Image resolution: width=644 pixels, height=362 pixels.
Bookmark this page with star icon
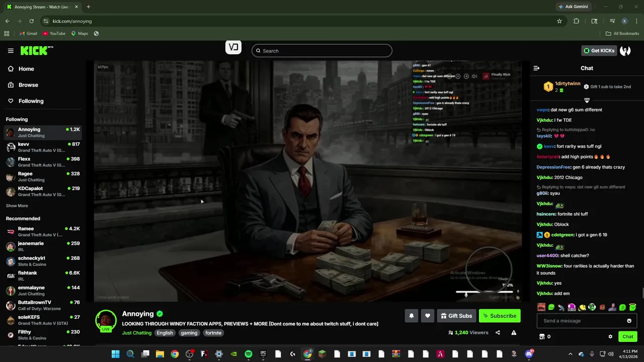(559, 21)
